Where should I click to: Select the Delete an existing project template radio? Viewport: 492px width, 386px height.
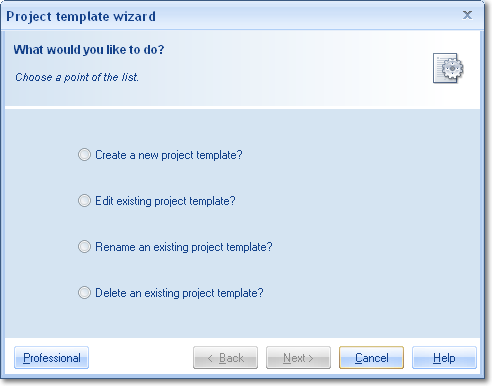click(x=84, y=293)
